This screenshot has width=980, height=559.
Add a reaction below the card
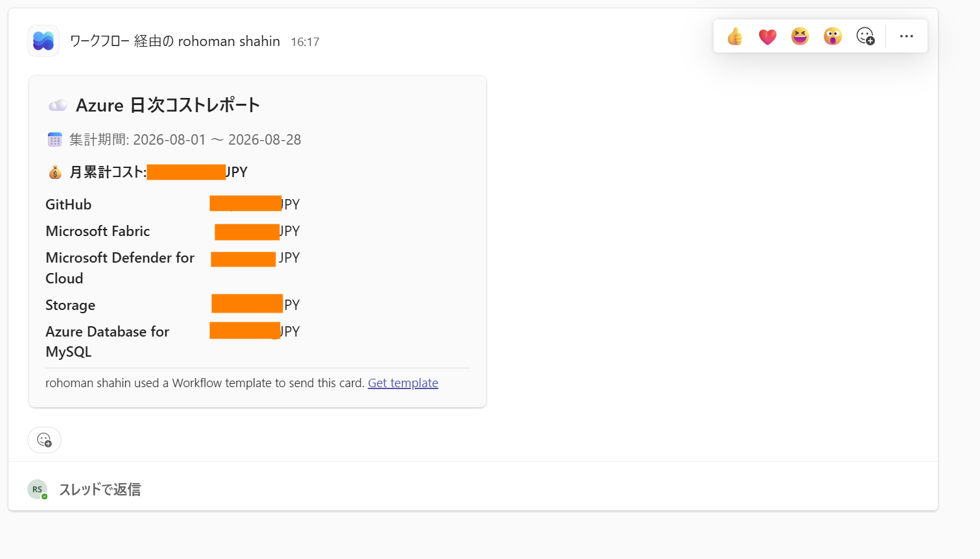(x=44, y=440)
